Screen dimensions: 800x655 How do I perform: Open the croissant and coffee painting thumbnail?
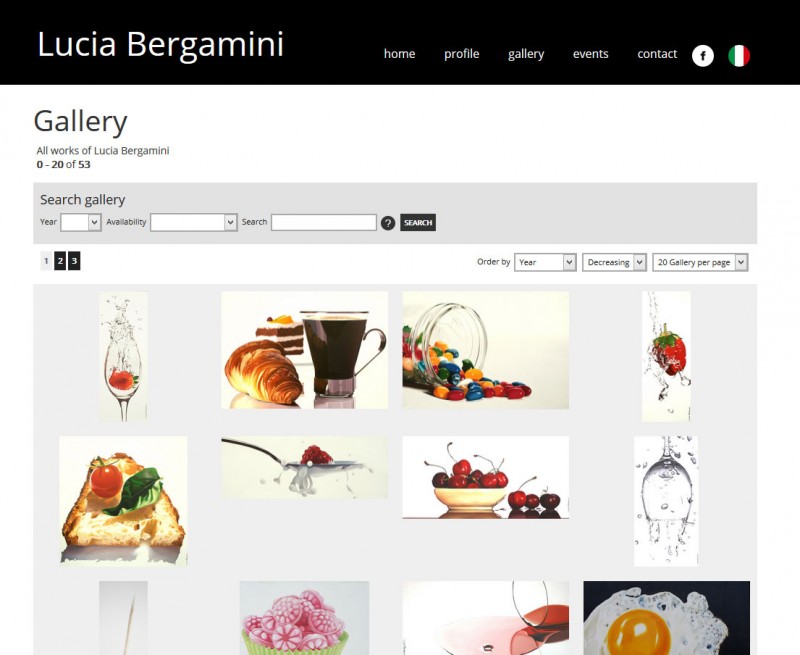[x=305, y=350]
